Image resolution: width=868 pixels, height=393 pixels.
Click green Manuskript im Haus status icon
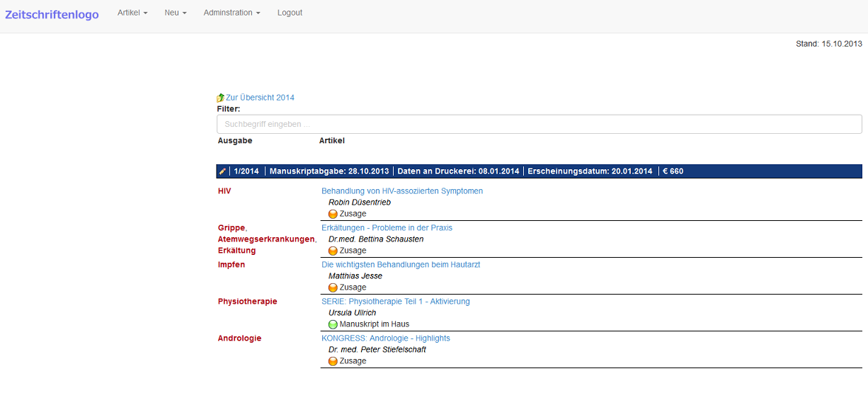tap(333, 324)
